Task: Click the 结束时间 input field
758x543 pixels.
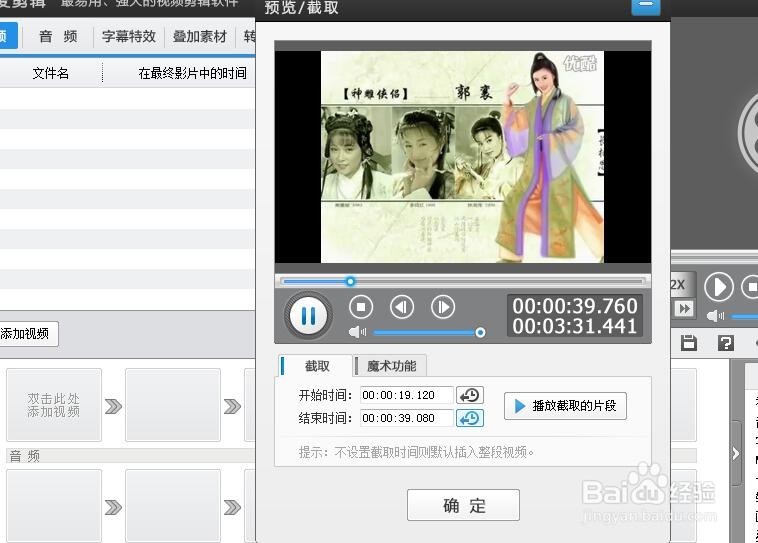Action: pos(407,418)
